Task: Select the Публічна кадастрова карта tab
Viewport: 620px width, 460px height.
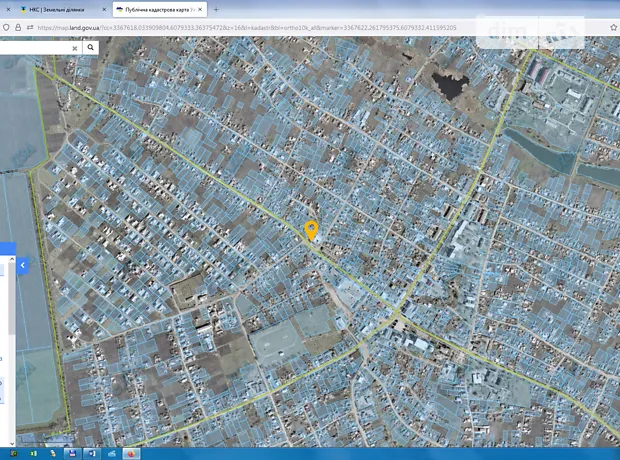Action: 158,9
